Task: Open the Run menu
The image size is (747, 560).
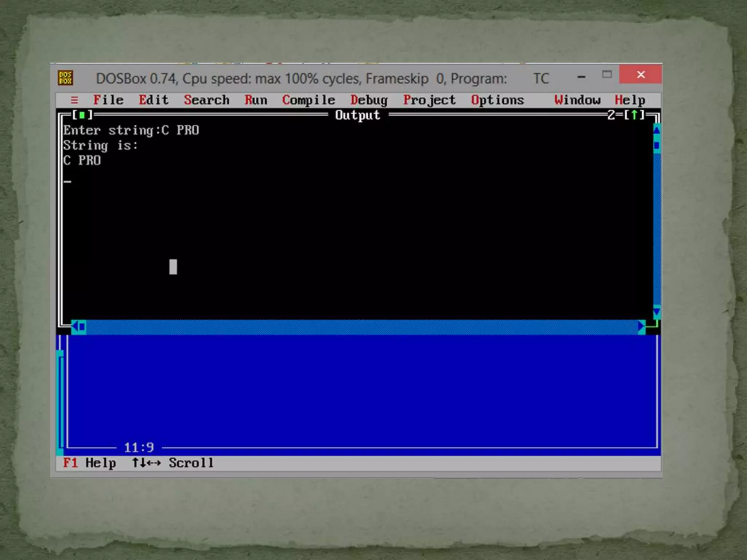Action: pyautogui.click(x=256, y=100)
